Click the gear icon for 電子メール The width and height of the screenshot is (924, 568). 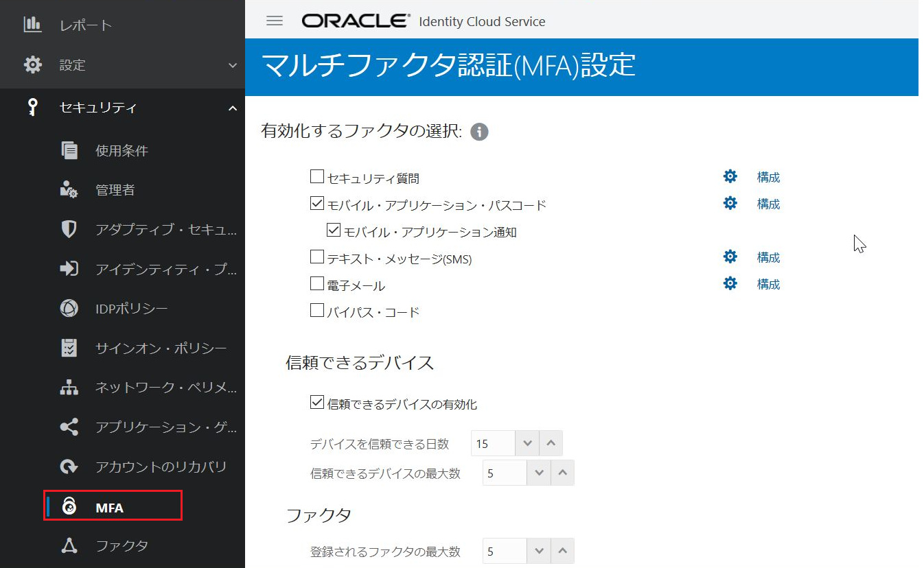pyautogui.click(x=730, y=284)
